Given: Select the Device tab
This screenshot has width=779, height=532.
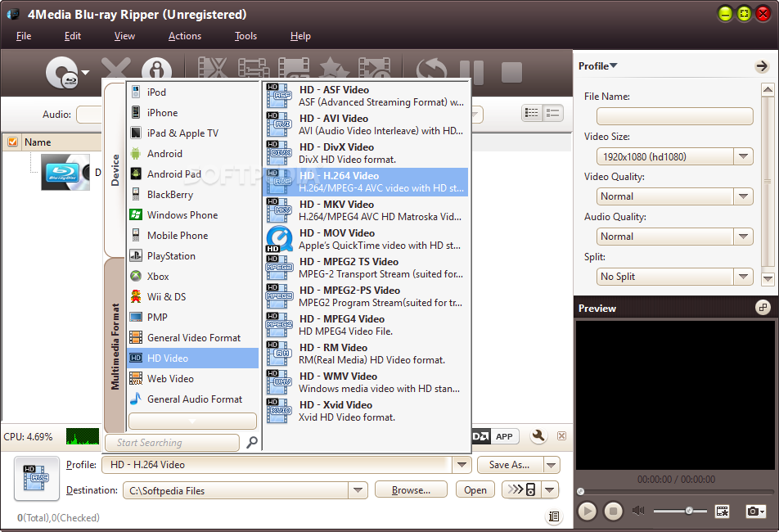Looking at the screenshot, I should 115,170.
